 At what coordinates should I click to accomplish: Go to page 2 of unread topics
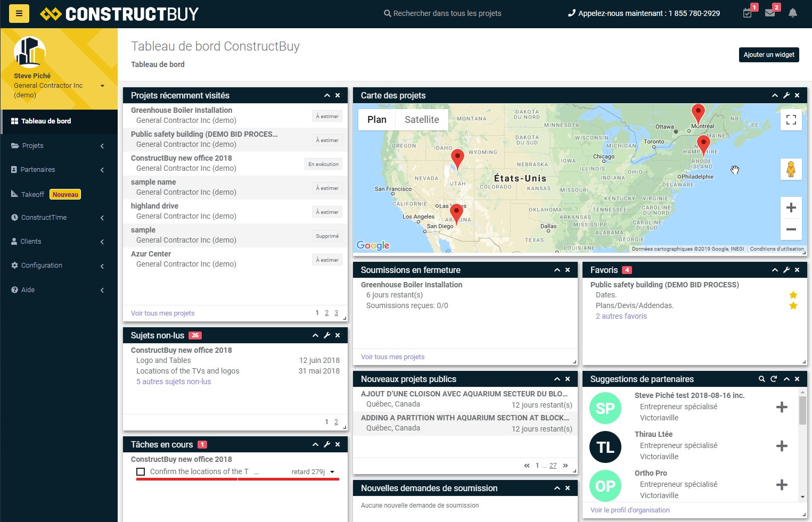(x=336, y=422)
